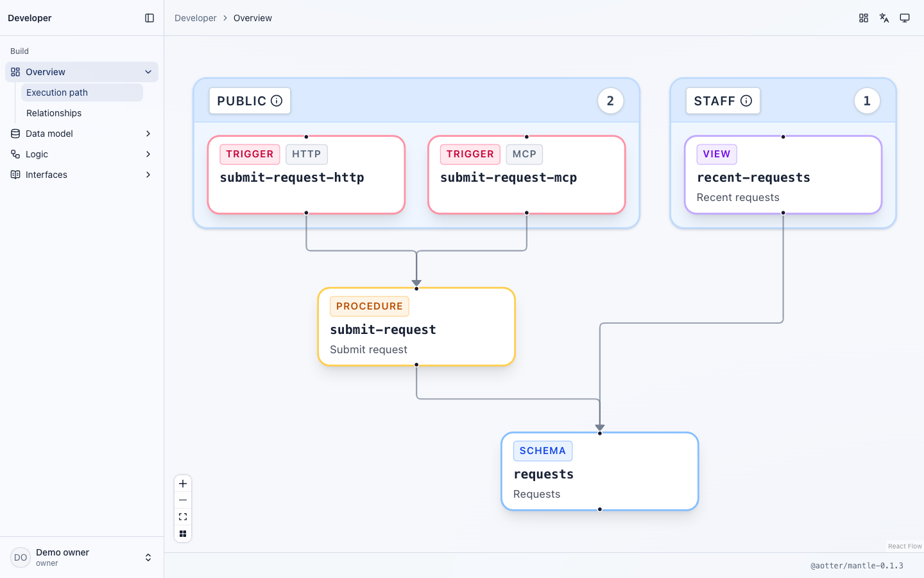Expand the Interfaces section
The height and width of the screenshot is (578, 924).
click(148, 175)
